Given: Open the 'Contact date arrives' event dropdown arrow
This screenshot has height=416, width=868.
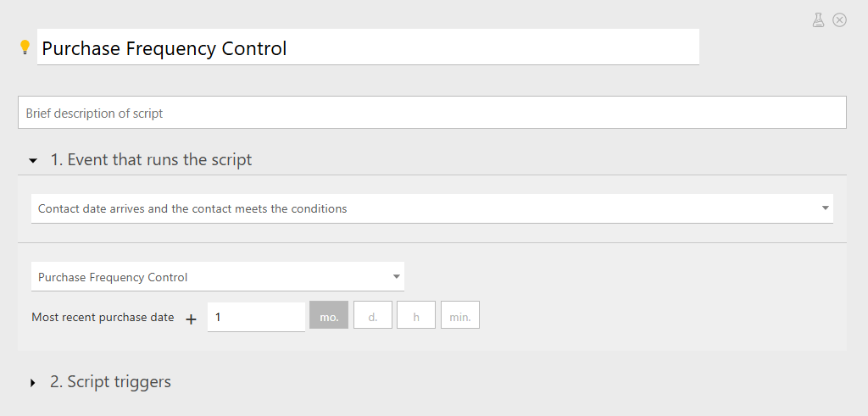Looking at the screenshot, I should click(825, 208).
